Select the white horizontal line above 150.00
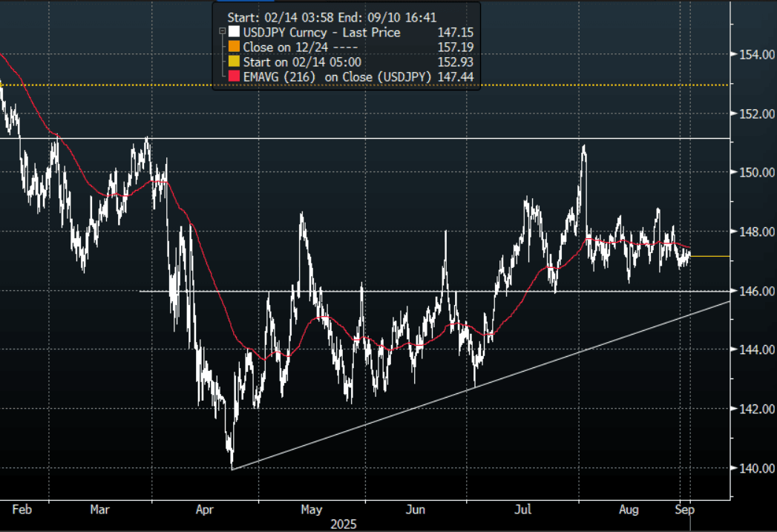This screenshot has width=777, height=532. [x=371, y=138]
